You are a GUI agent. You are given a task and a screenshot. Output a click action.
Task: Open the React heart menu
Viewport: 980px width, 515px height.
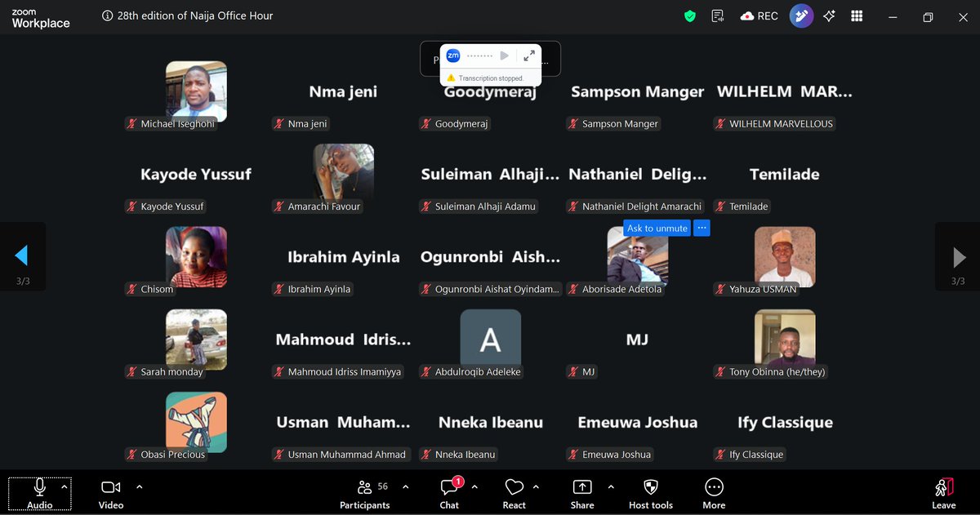click(x=514, y=493)
